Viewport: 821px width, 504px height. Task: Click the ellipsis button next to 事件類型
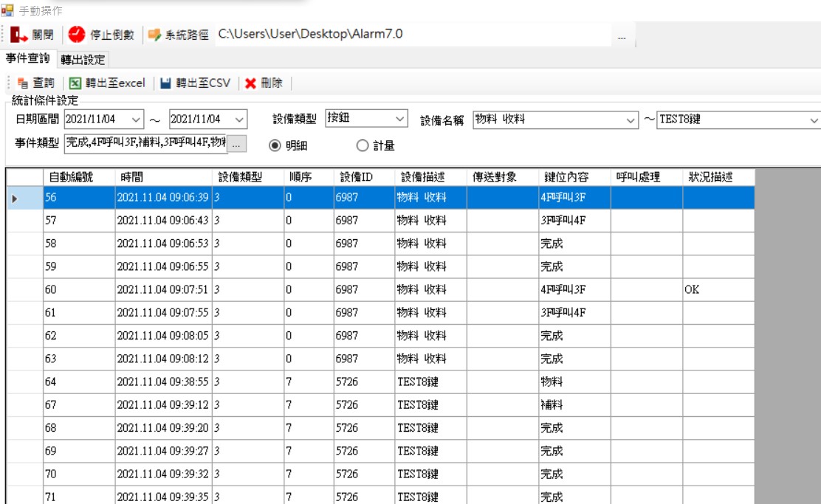point(237,144)
